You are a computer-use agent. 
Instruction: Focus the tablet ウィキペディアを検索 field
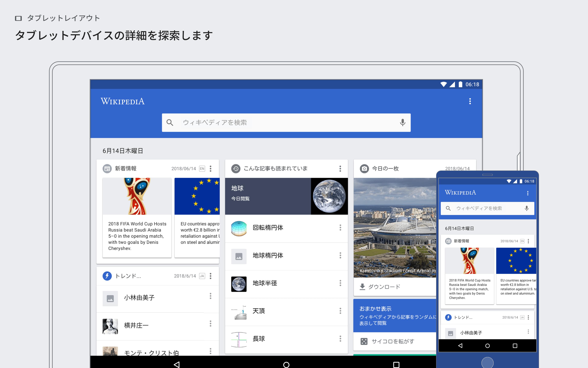click(x=286, y=122)
